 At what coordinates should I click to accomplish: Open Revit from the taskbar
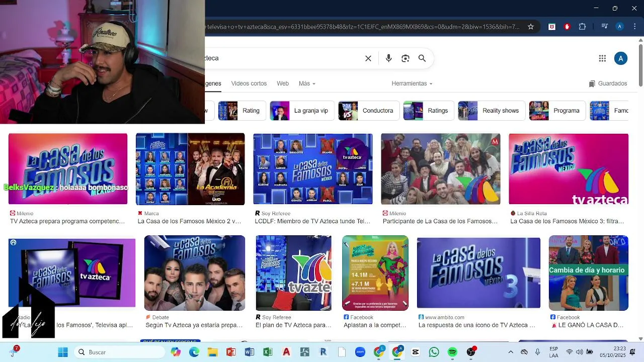point(323,352)
